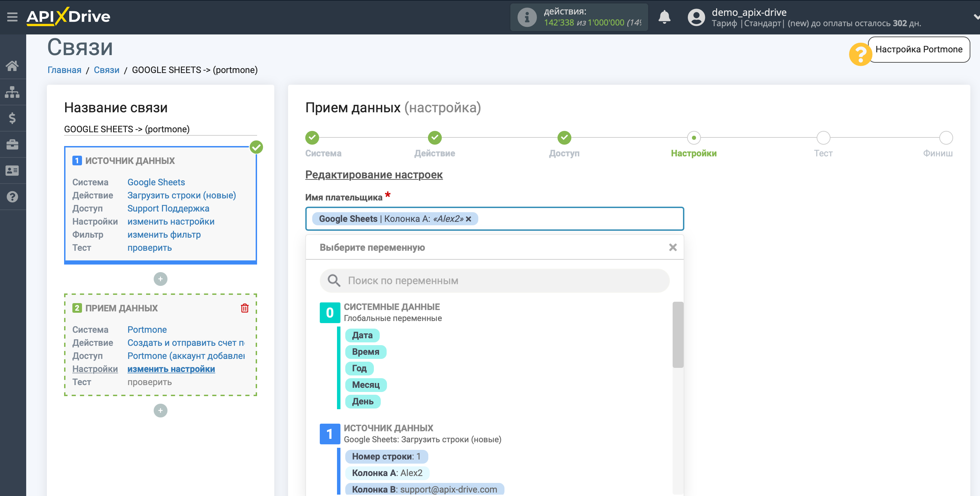The height and width of the screenshot is (496, 980).
Task: Click inside Имя плательщика field
Action: click(x=494, y=219)
